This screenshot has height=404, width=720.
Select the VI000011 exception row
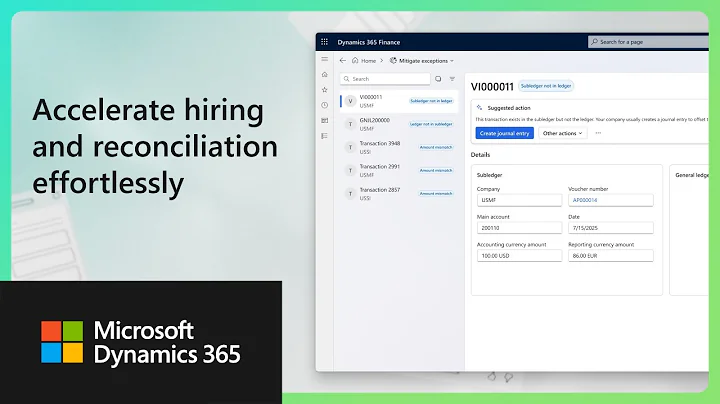(399, 101)
